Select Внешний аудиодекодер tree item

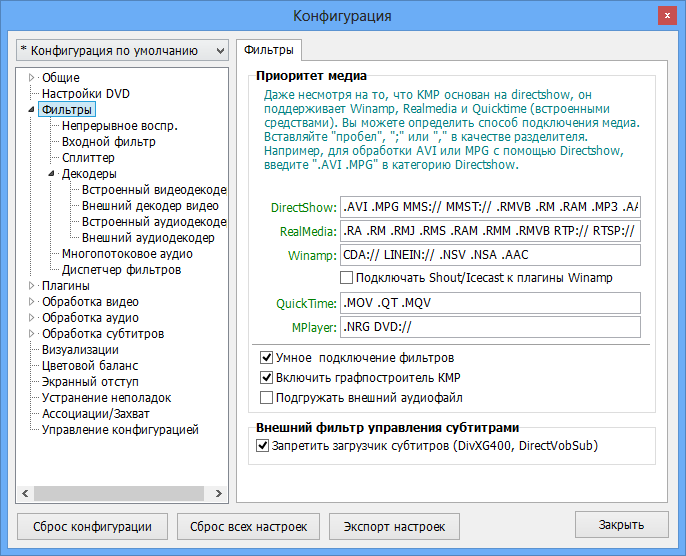pos(148,238)
